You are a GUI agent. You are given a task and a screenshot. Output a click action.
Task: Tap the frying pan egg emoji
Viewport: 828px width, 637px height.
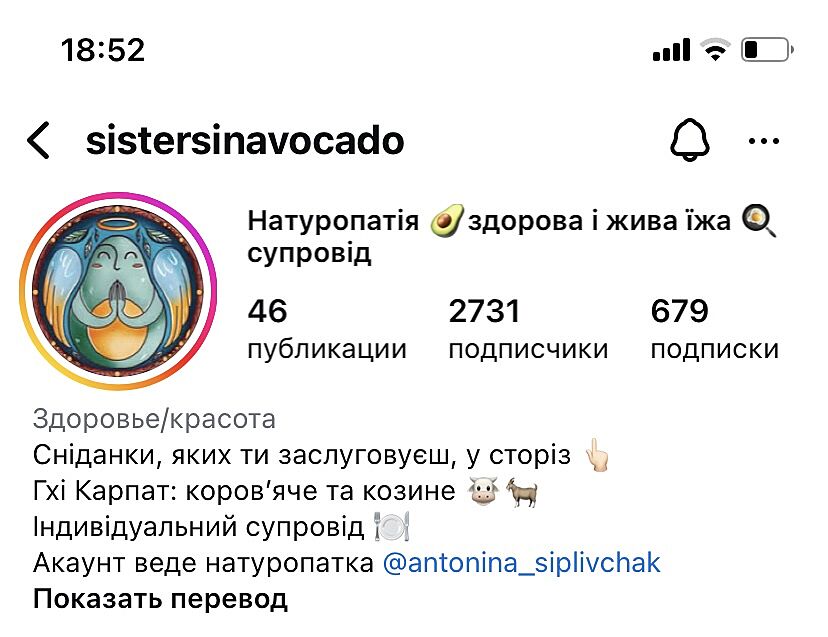759,221
